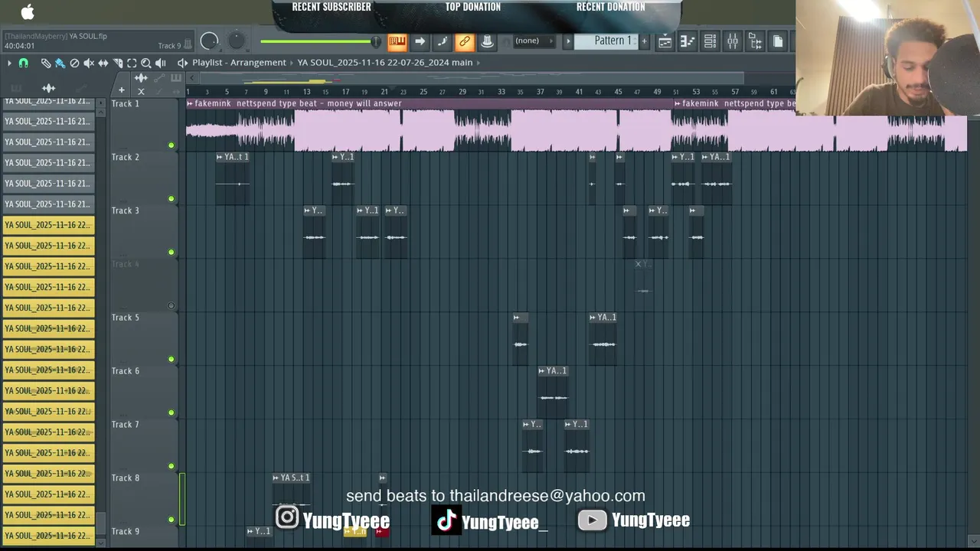Expand arrow after arrangement name

479,63
